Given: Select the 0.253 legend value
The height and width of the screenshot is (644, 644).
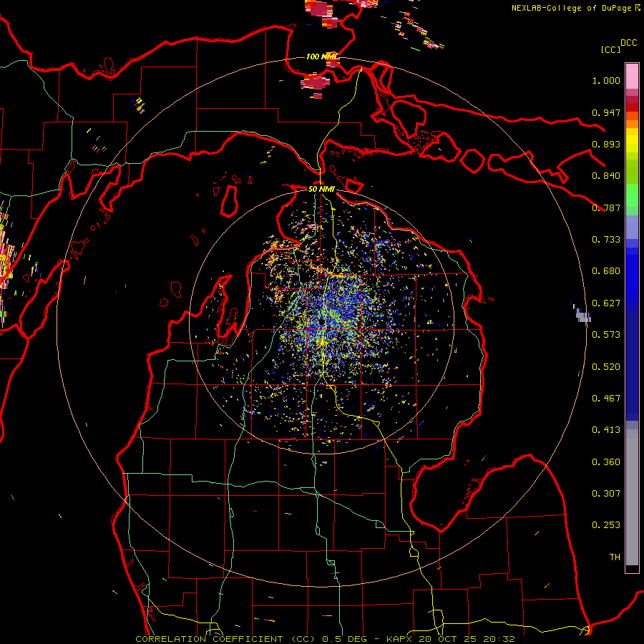Looking at the screenshot, I should 606,525.
